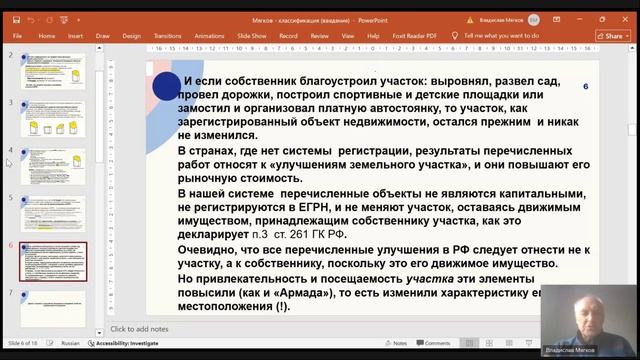Viewport: 640px width, 360px height.
Task: Click slide panel scroll down arrow
Action: click(x=99, y=333)
